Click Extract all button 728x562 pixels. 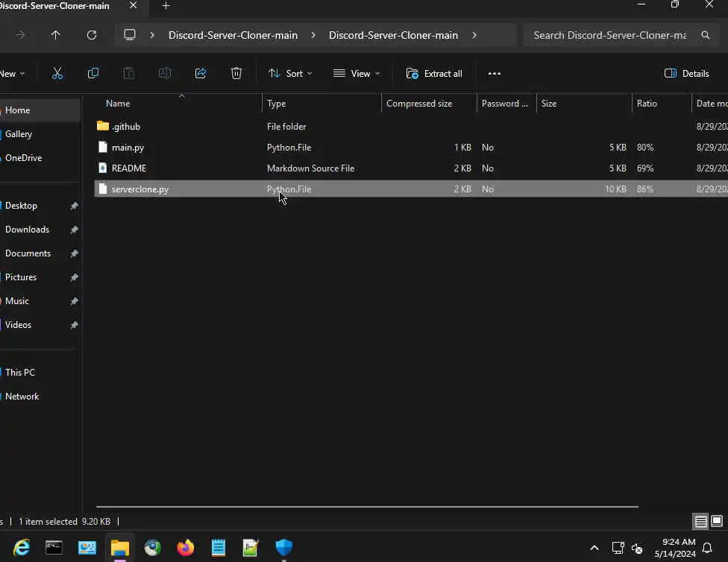tap(434, 73)
